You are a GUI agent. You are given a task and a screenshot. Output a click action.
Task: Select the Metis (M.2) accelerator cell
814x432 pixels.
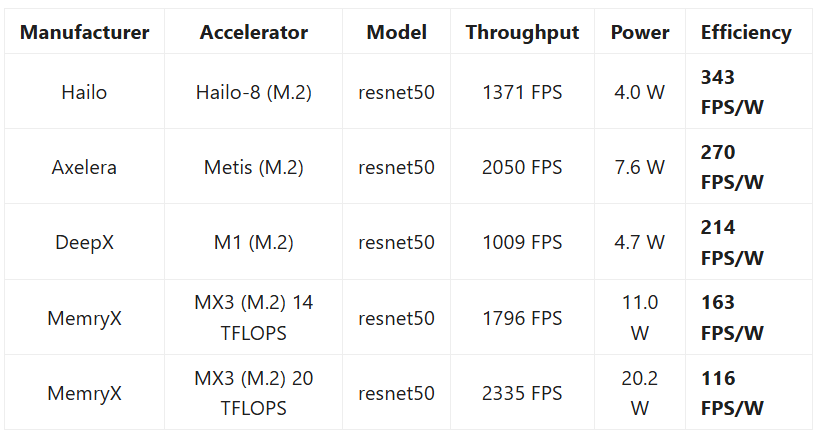coord(254,167)
